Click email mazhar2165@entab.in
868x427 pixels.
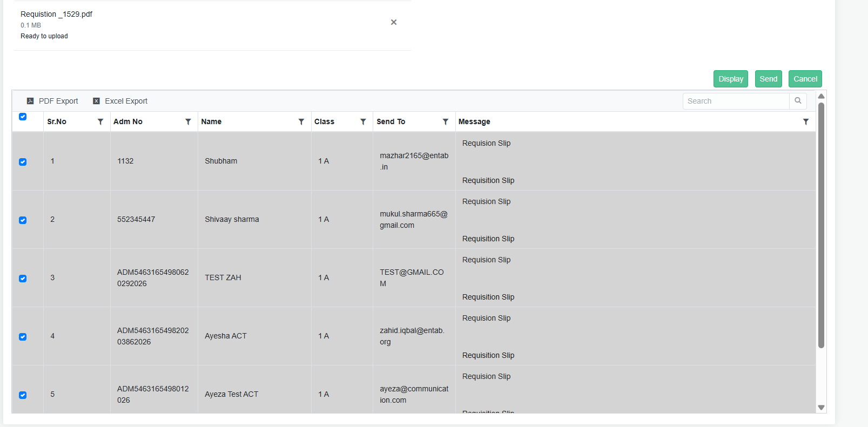414,161
